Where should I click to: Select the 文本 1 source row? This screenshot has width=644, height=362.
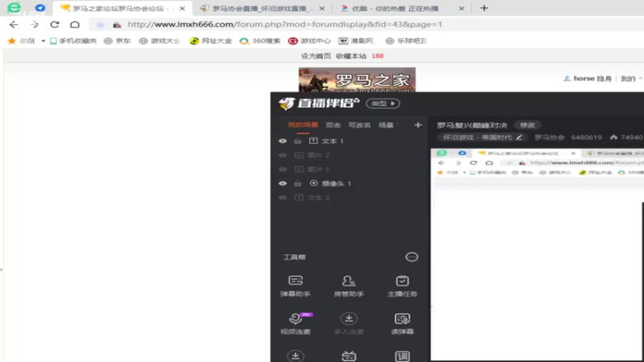tap(349, 142)
